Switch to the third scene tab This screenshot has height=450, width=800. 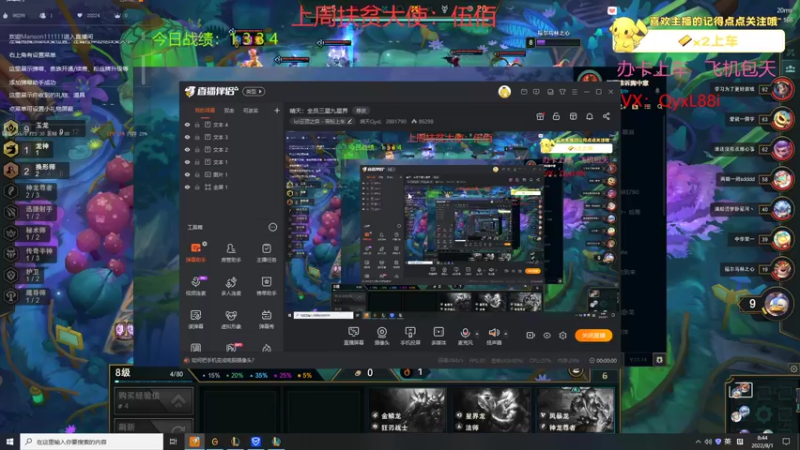[x=251, y=110]
